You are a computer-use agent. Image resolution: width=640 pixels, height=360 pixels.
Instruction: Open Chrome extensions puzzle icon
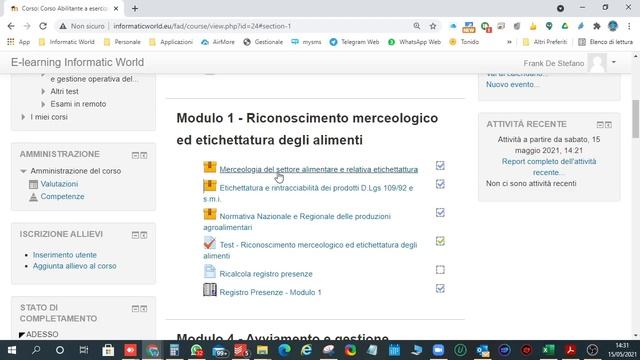tap(597, 26)
